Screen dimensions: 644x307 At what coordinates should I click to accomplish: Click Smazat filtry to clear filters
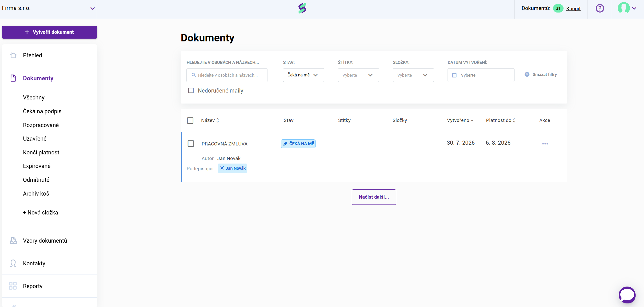(x=545, y=74)
